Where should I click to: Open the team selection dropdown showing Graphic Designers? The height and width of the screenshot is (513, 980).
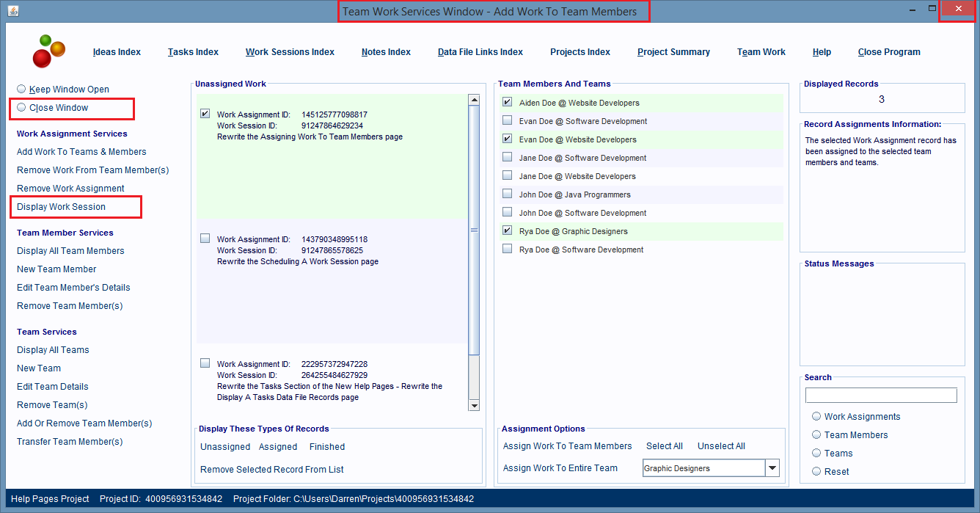coord(772,467)
